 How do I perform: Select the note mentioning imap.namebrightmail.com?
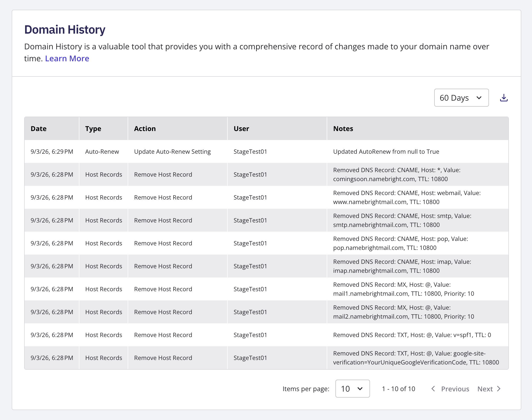point(402,266)
